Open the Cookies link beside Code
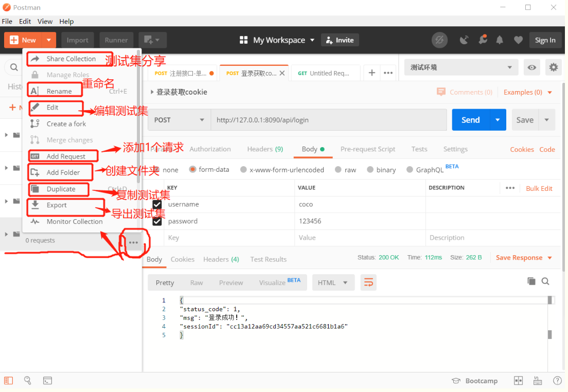 522,149
